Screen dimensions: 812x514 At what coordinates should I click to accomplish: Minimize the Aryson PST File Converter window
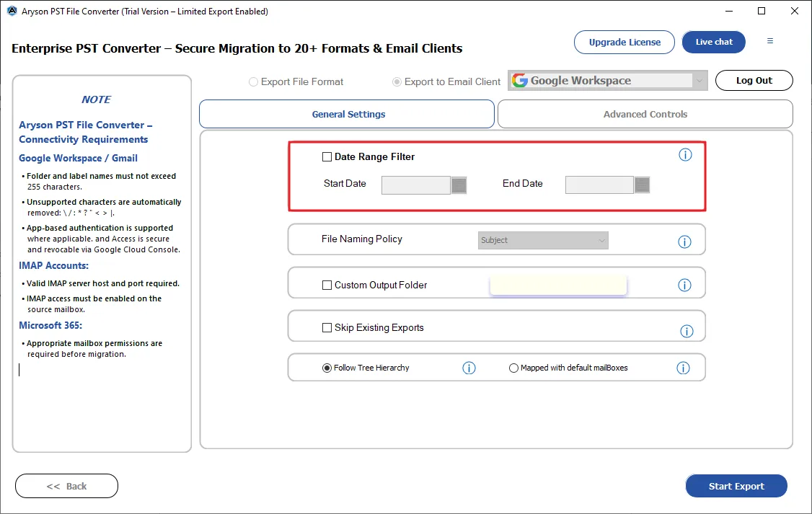click(x=728, y=11)
